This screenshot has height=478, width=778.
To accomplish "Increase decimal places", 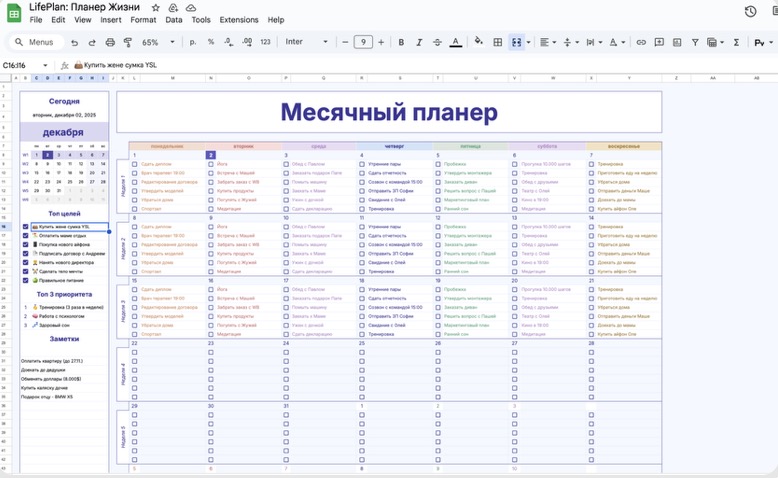I will [x=247, y=42].
